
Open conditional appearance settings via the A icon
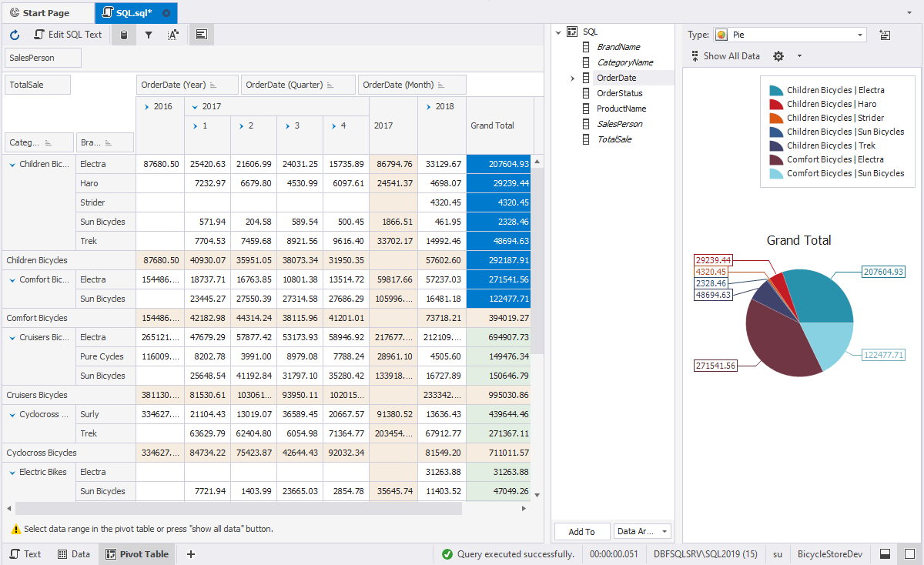coord(173,34)
